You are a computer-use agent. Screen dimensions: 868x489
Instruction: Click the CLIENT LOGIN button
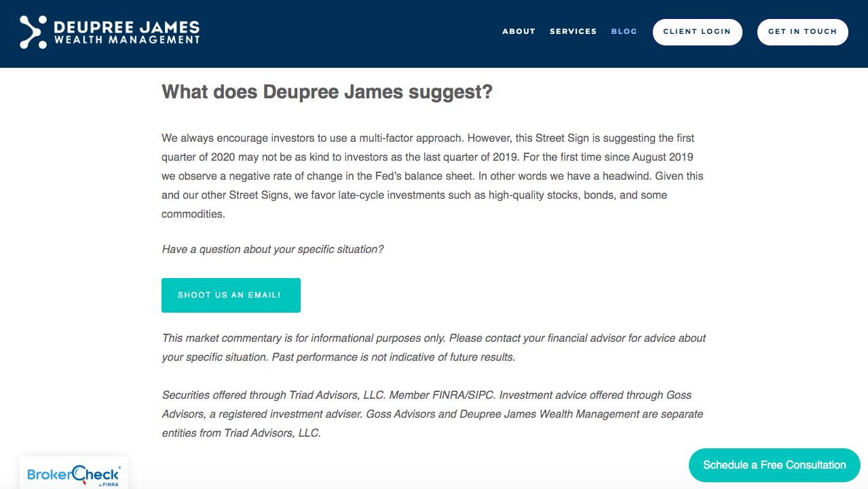(x=697, y=31)
